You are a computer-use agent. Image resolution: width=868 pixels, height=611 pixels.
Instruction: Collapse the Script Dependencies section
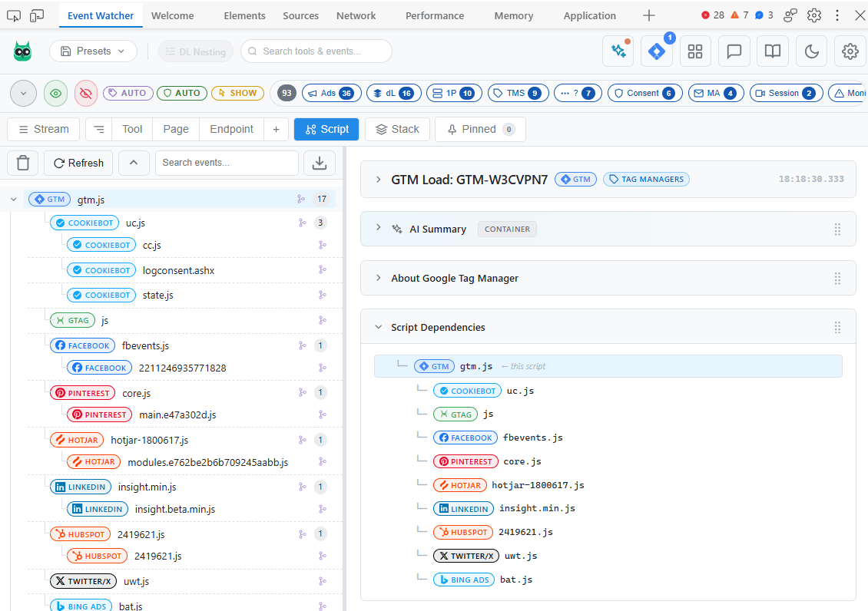(x=378, y=327)
